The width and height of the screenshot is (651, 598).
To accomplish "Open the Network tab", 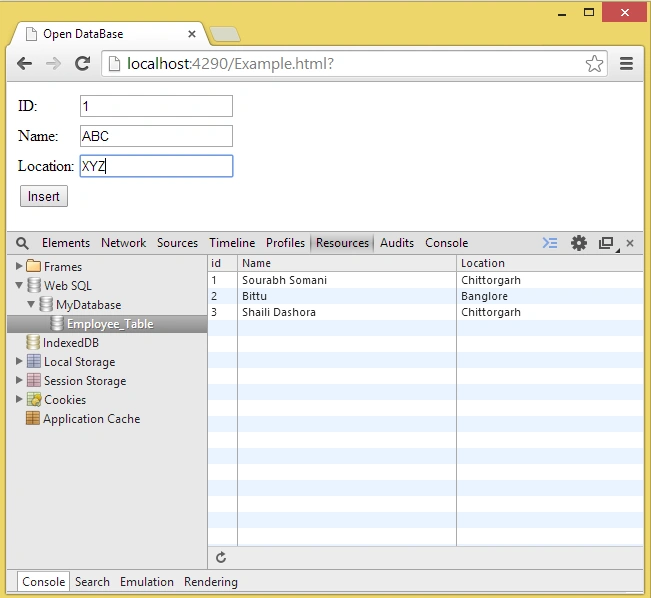I will tap(123, 243).
